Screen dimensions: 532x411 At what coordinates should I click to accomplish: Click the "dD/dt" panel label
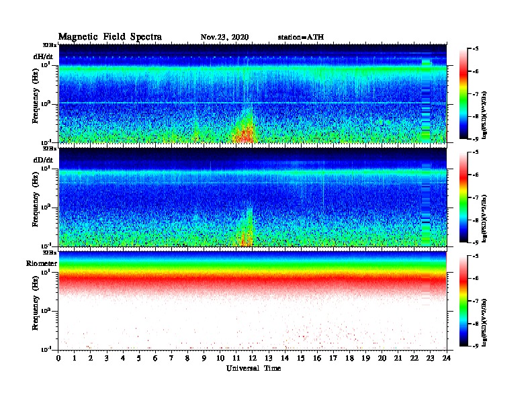click(x=43, y=160)
